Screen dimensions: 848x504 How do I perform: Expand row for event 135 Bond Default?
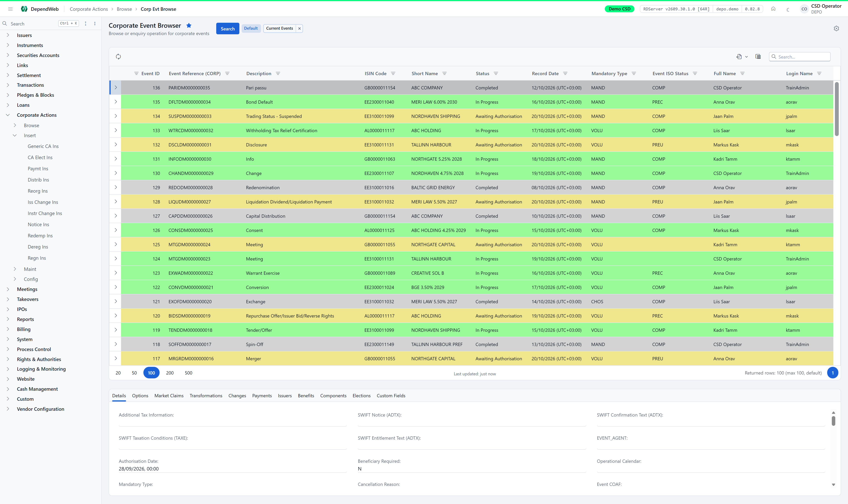115,102
